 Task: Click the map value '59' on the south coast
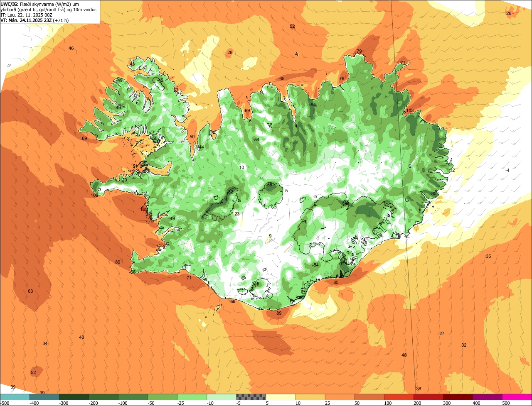pos(233,301)
